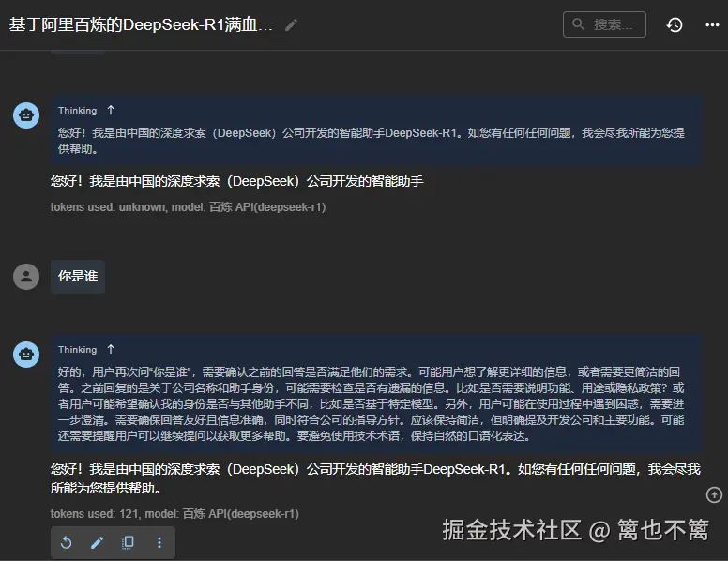This screenshot has width=728, height=561.
Task: Open the three-dot more options menu in header
Action: click(712, 24)
